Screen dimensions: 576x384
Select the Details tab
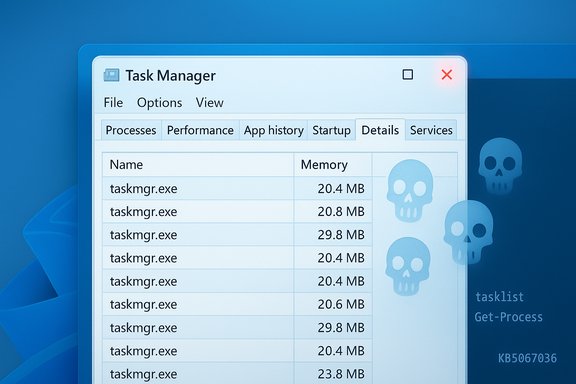pos(380,130)
